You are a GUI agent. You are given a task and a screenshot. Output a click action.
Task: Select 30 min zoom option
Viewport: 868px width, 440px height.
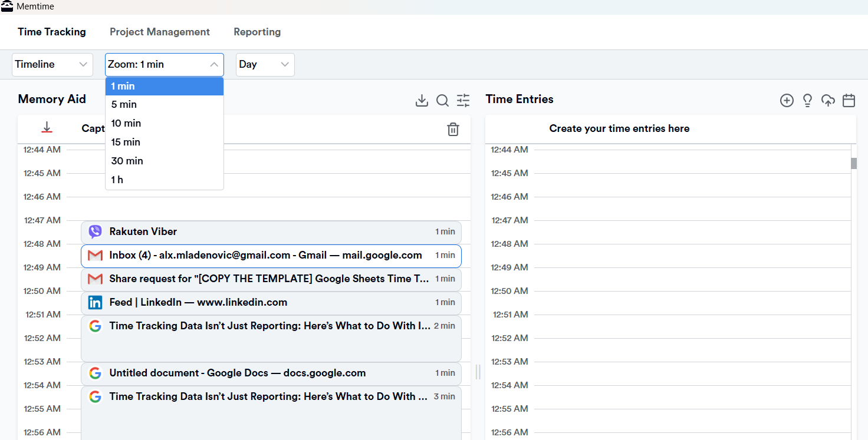[x=165, y=161]
